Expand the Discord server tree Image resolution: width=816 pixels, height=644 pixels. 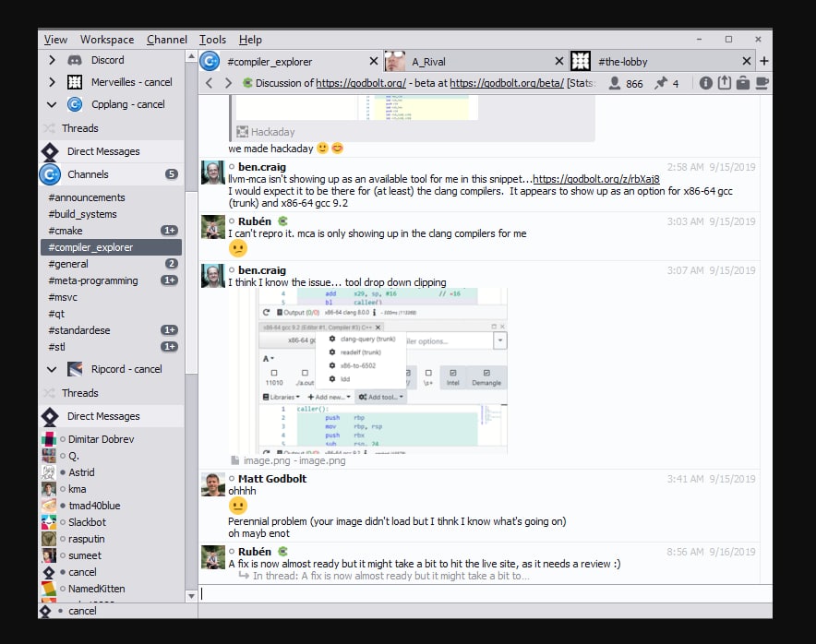(52, 60)
